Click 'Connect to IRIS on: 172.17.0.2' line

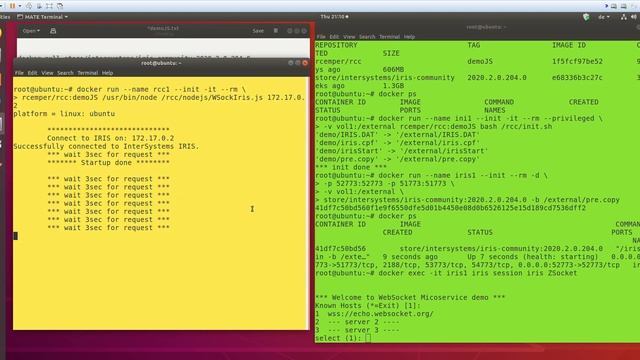[110, 138]
